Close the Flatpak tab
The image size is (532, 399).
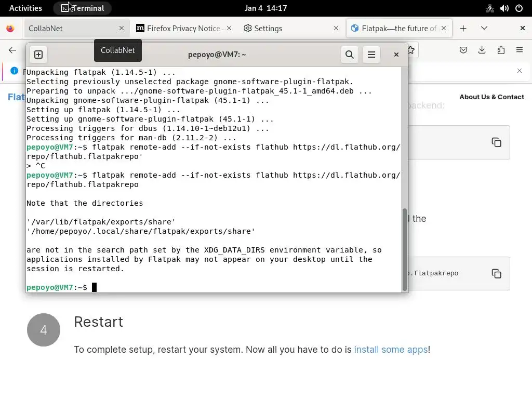(x=444, y=29)
